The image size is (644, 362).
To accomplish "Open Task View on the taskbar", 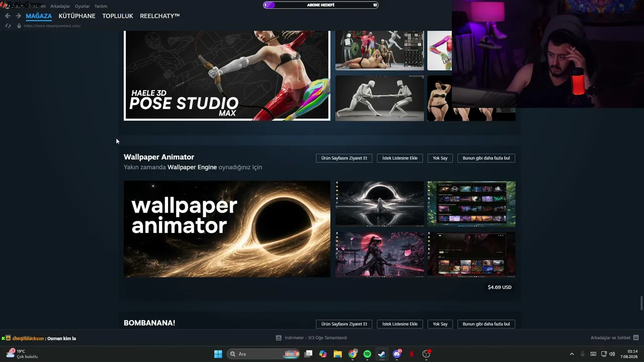I will point(308,354).
